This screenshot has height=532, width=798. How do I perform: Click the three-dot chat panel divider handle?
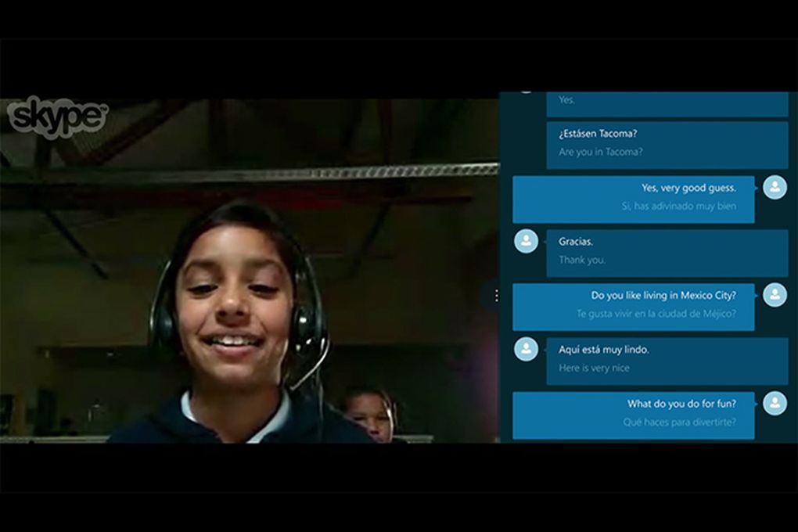(496, 295)
